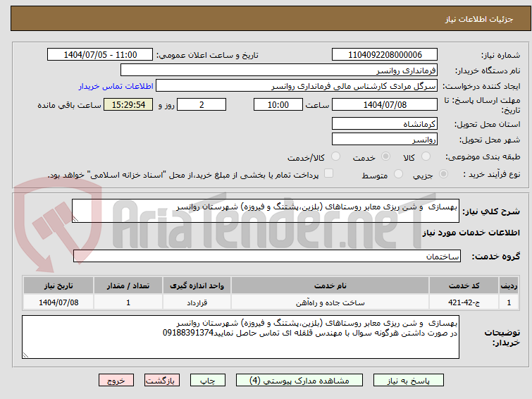The width and height of the screenshot is (532, 399).
Task: Grab the resize handle of توضیحات خریدار textarea
Action: (x=25, y=355)
